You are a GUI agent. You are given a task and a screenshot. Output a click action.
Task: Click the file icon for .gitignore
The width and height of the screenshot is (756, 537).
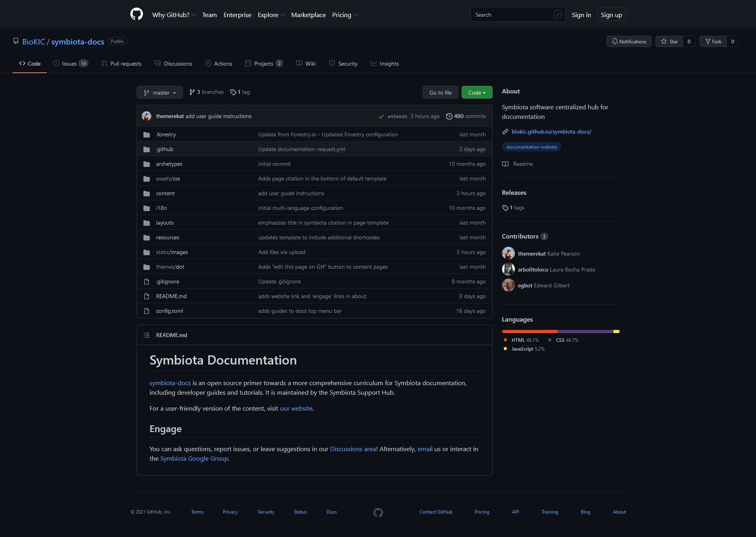(x=147, y=281)
